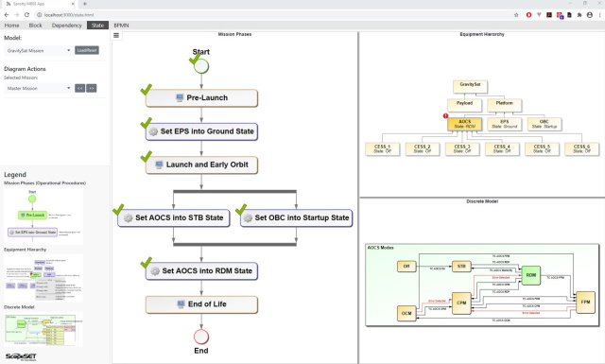Open the new browser tab plus button
Screen dimensions: 605x364
tap(85, 4)
